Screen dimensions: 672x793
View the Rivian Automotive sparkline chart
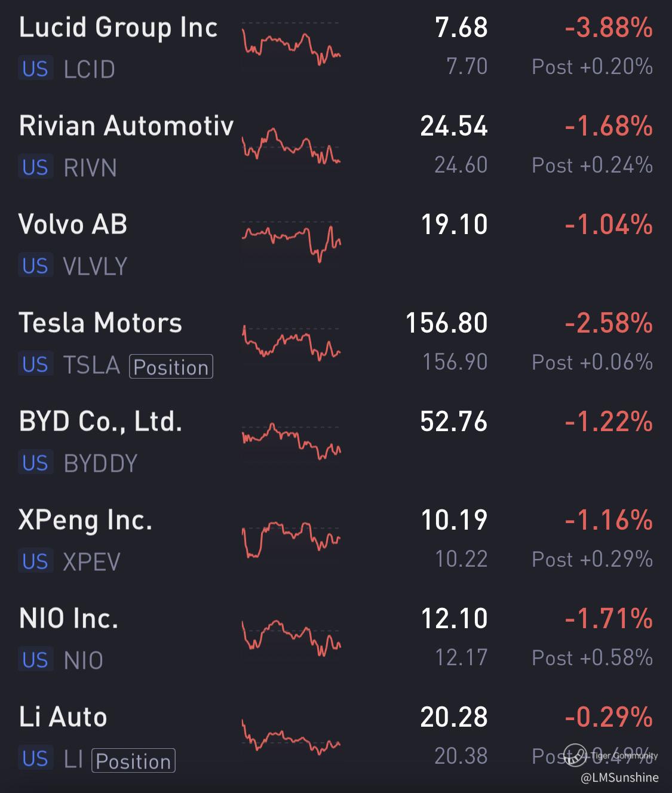pos(291,146)
